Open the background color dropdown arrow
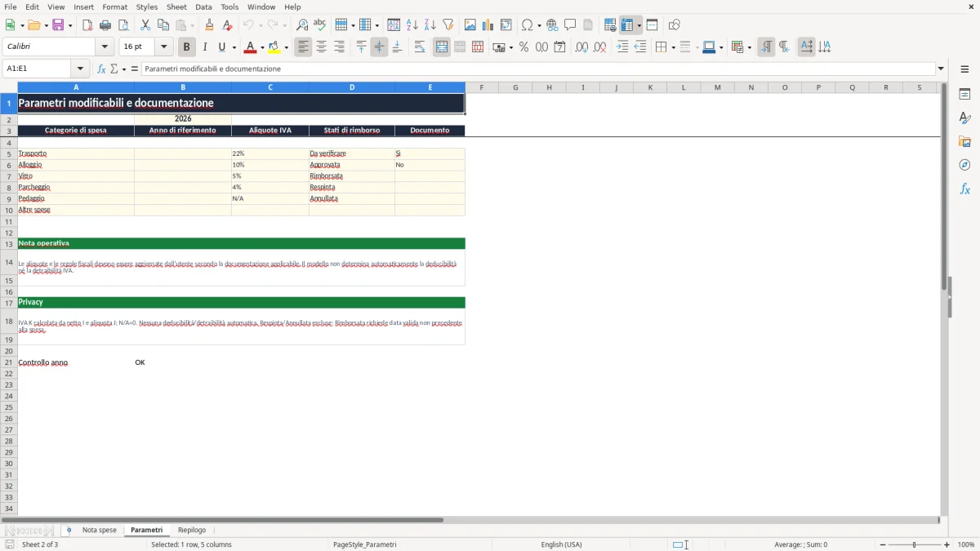This screenshot has width=980, height=551. click(x=286, y=47)
